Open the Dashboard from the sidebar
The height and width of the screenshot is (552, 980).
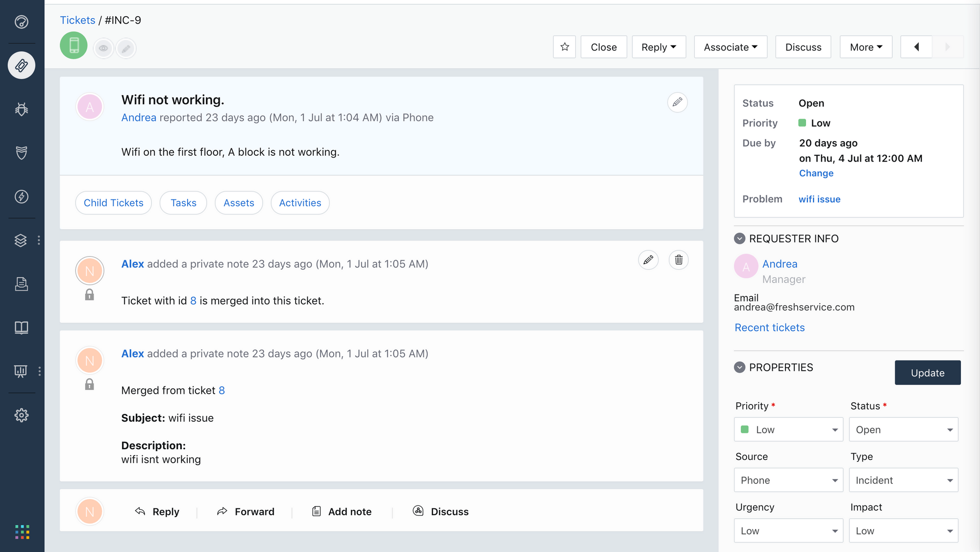21,22
